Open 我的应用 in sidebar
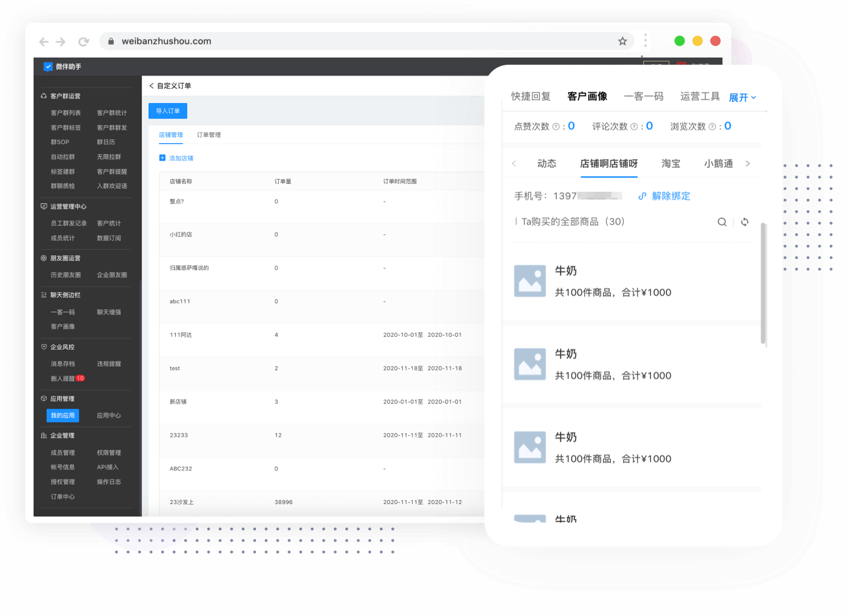Viewport: 850px width, 616px height. click(x=62, y=415)
